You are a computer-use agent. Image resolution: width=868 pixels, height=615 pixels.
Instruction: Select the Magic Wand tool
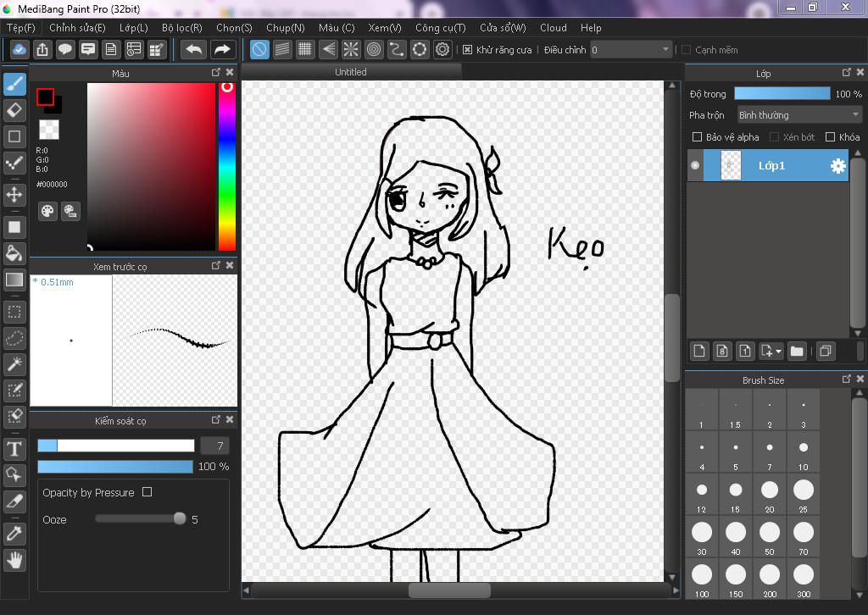(x=14, y=364)
